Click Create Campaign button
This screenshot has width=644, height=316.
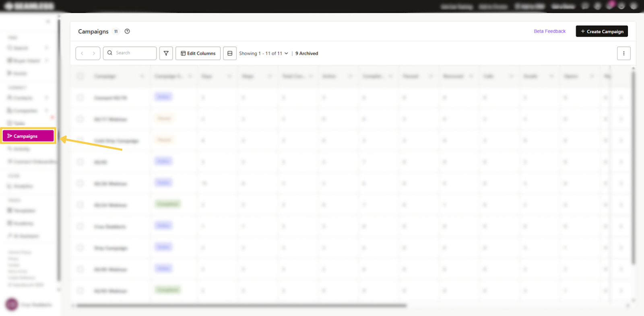pos(602,31)
